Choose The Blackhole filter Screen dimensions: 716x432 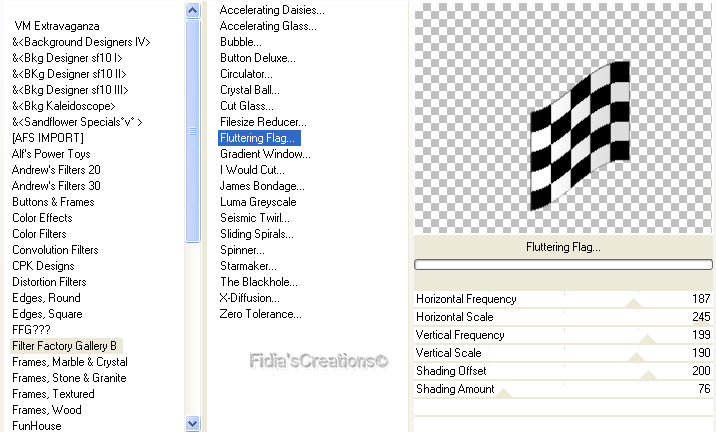[x=258, y=282]
